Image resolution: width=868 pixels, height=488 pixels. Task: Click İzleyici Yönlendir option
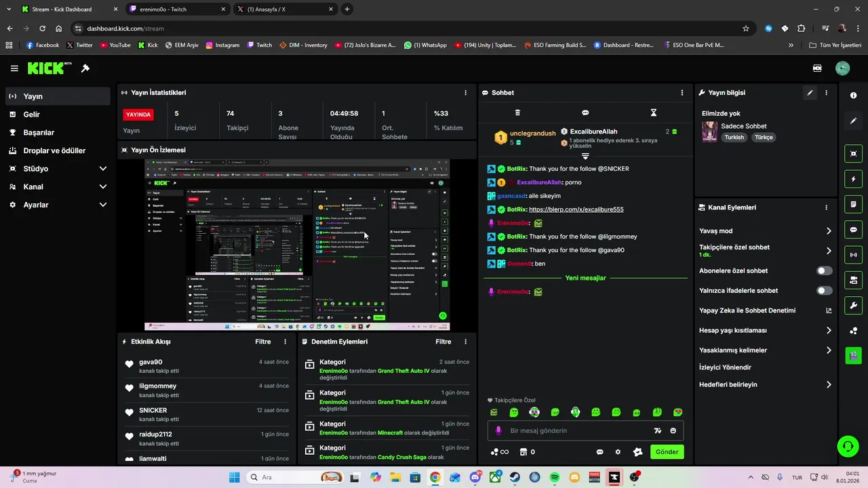coord(725,367)
